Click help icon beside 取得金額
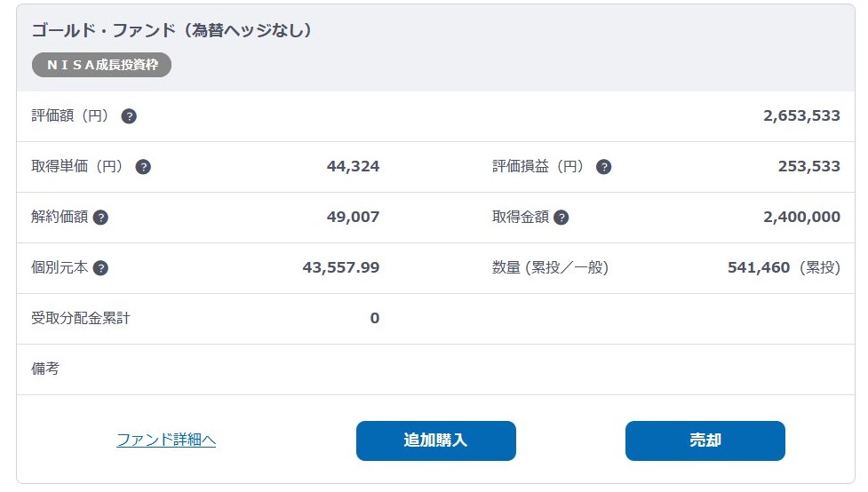The height and width of the screenshot is (492, 868). tap(561, 218)
